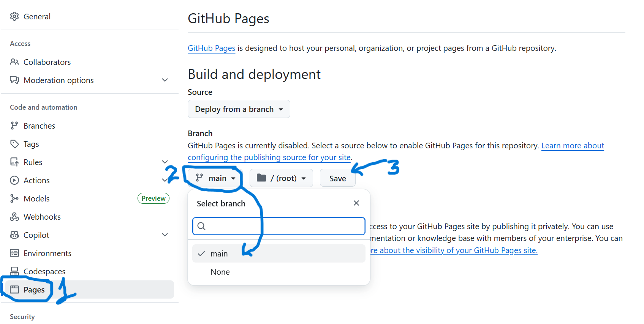Open Branches settings
The height and width of the screenshot is (324, 644).
pos(39,126)
